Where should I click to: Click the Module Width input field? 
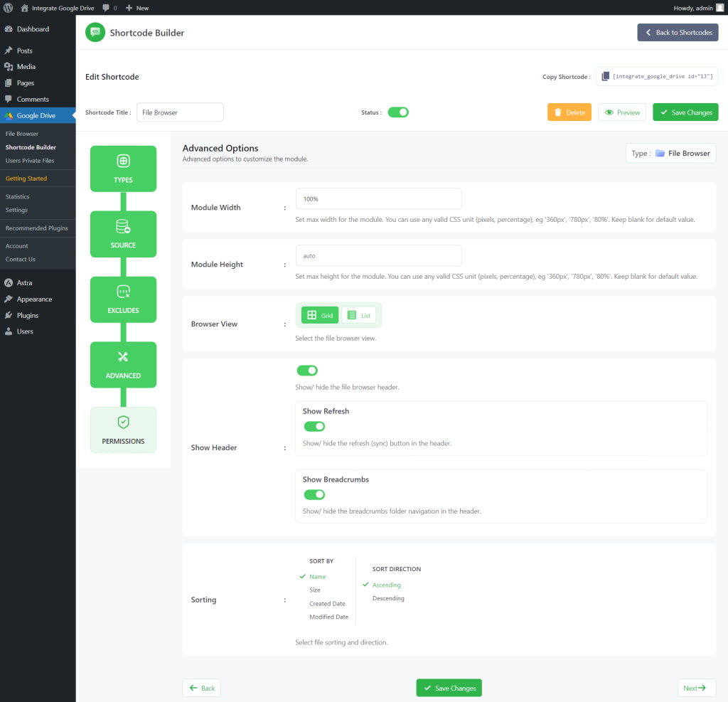click(x=378, y=199)
